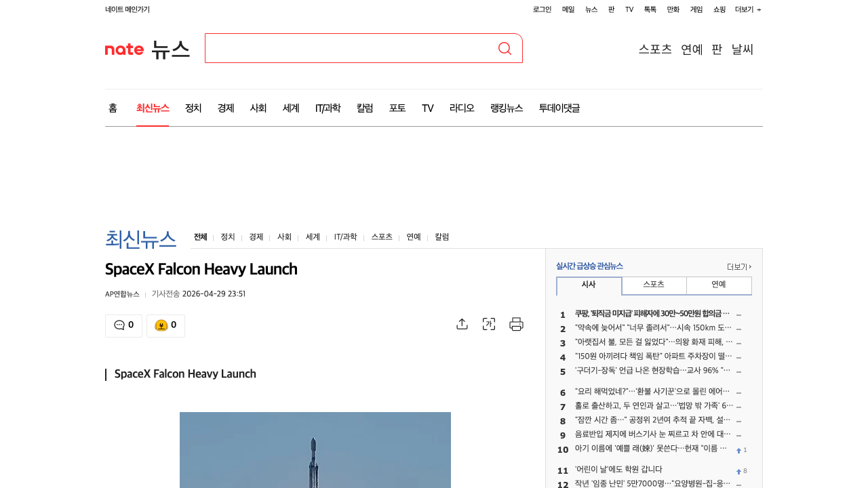Select 경제 latest-news filter

click(256, 237)
